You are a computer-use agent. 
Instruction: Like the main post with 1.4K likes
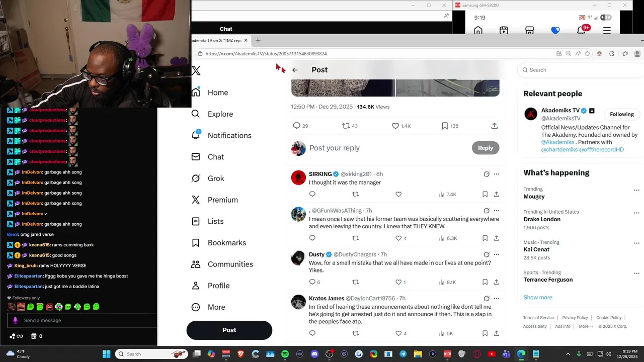[x=395, y=126]
